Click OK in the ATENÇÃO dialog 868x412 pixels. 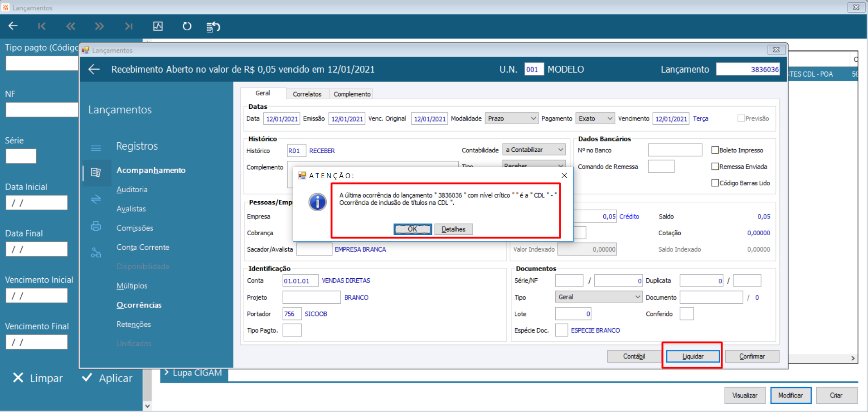coord(412,229)
